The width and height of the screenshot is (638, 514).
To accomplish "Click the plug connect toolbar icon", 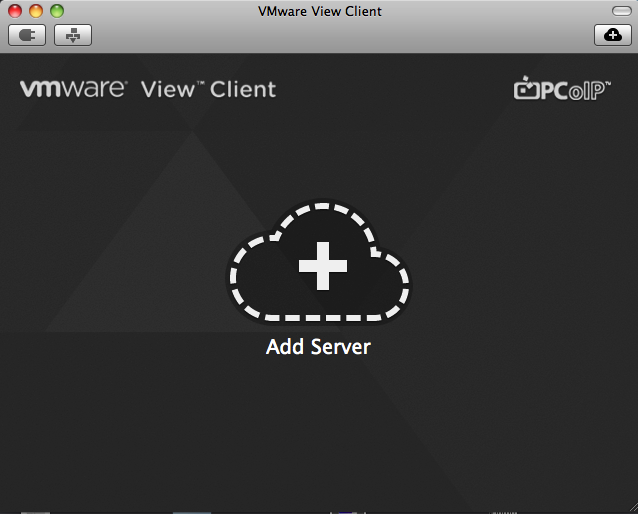I will click(27, 35).
